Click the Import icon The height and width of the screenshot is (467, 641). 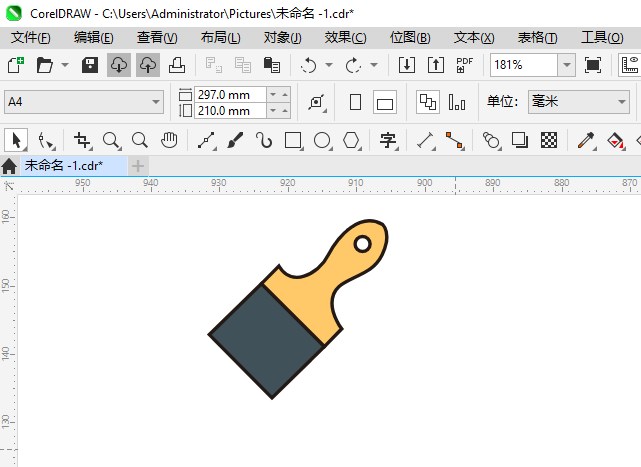pos(407,65)
